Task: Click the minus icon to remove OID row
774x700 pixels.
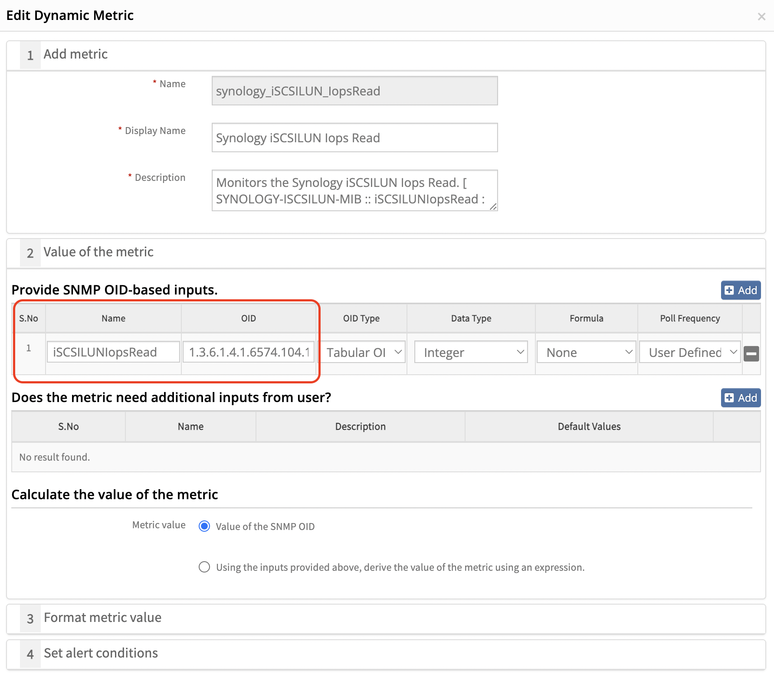Action: (x=751, y=353)
